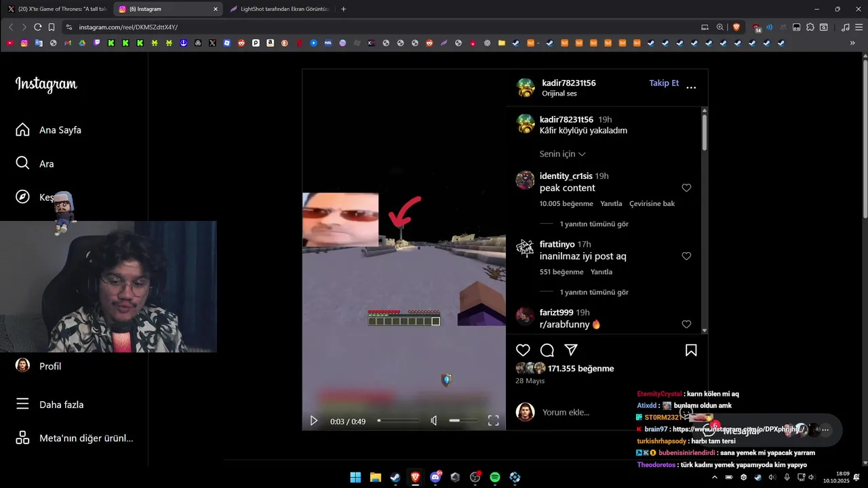Click the comment bubble icon
This screenshot has height=488, width=868.
point(547,350)
